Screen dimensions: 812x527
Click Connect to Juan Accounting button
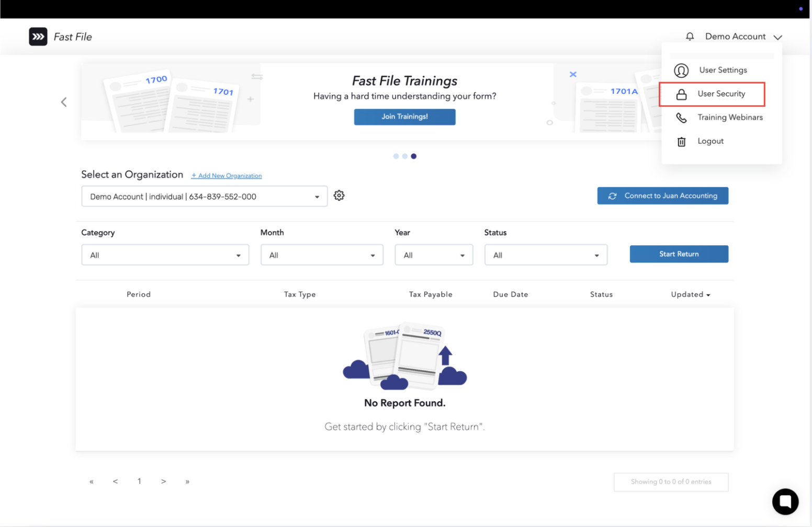pos(662,196)
